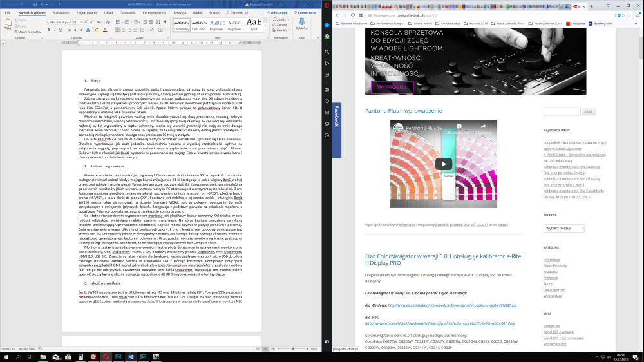Open Nowe Produkty category link
The image size is (644, 362).
tap(555, 265)
